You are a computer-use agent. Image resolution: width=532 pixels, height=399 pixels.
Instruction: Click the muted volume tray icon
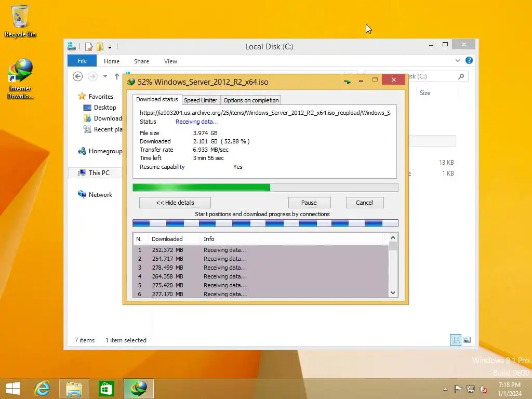(483, 389)
